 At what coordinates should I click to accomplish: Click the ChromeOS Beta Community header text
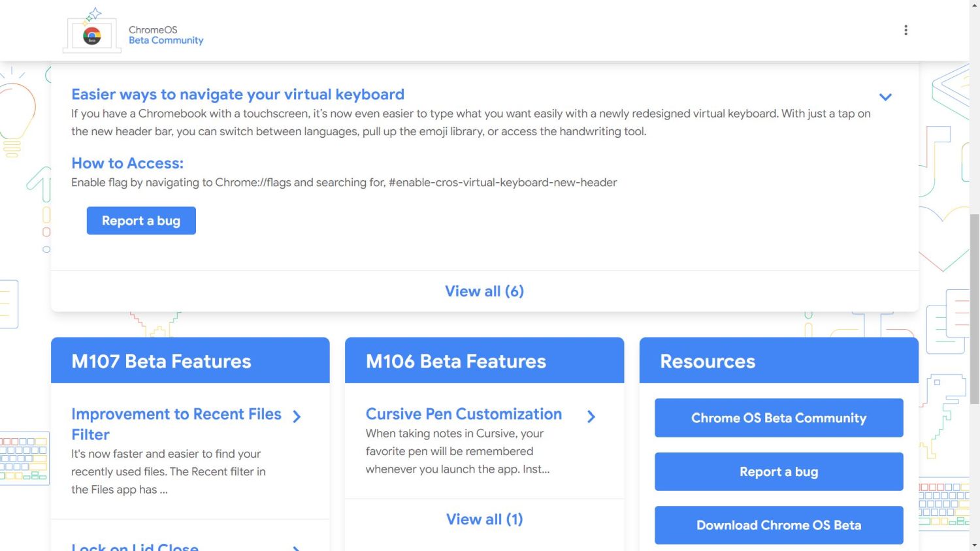coord(166,35)
